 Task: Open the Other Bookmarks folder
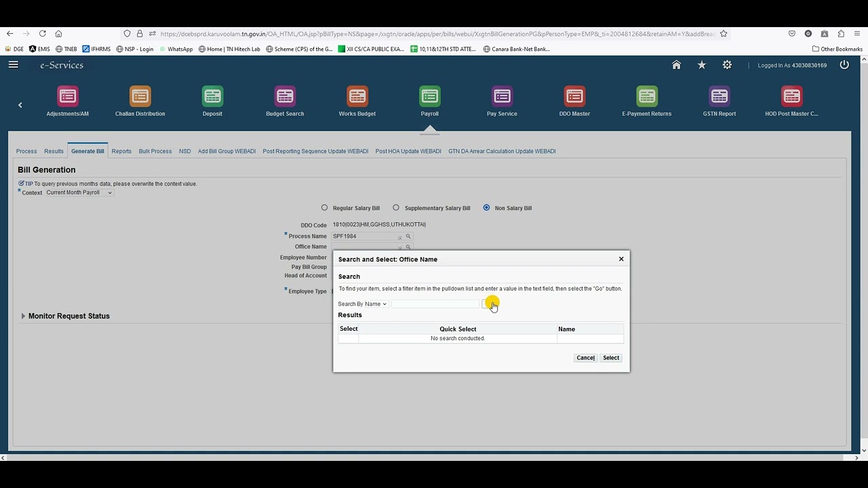point(837,49)
